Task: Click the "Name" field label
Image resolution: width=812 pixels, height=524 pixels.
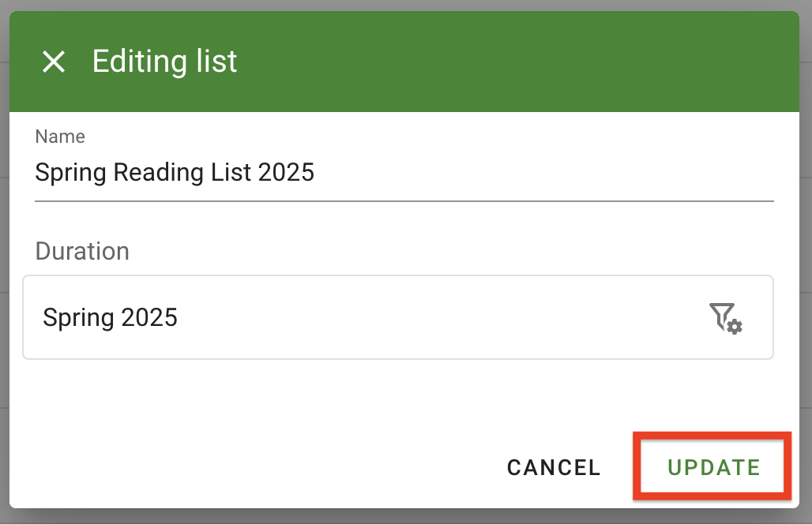Action: (x=60, y=137)
